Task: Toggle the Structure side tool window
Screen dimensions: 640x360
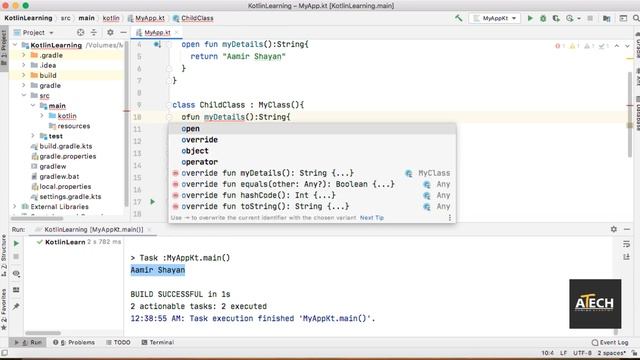Action: (x=4, y=255)
